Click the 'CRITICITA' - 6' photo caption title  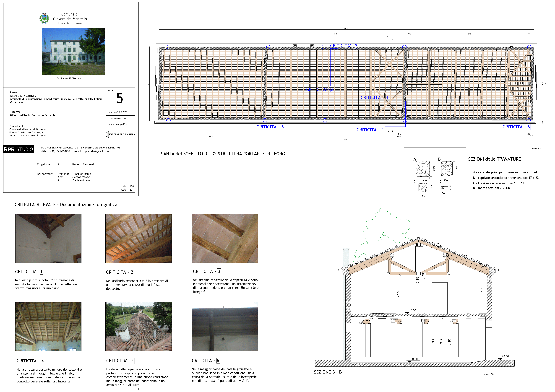206,360
